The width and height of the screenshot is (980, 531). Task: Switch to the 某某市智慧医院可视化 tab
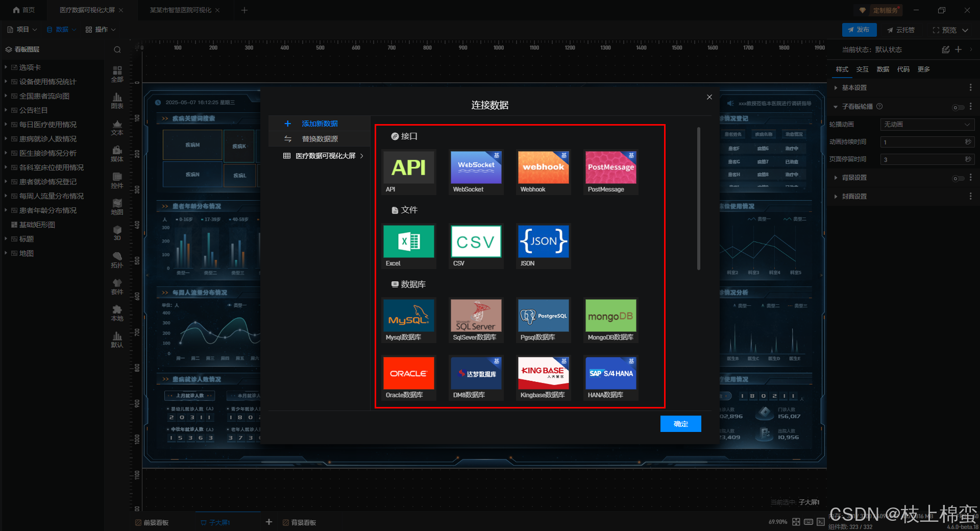point(180,10)
